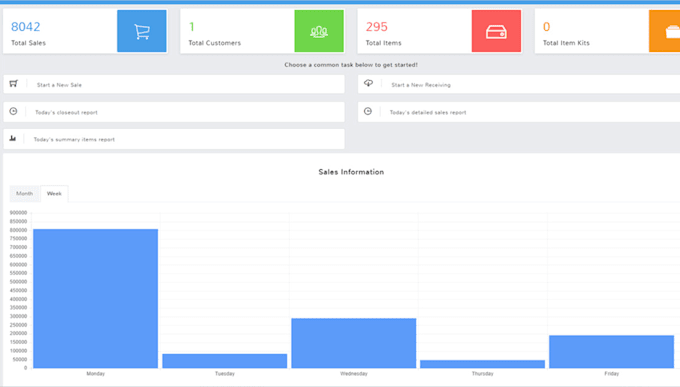The height and width of the screenshot is (387, 680).
Task: Click the cart icon beside Start a New Sale
Action: [x=13, y=84]
